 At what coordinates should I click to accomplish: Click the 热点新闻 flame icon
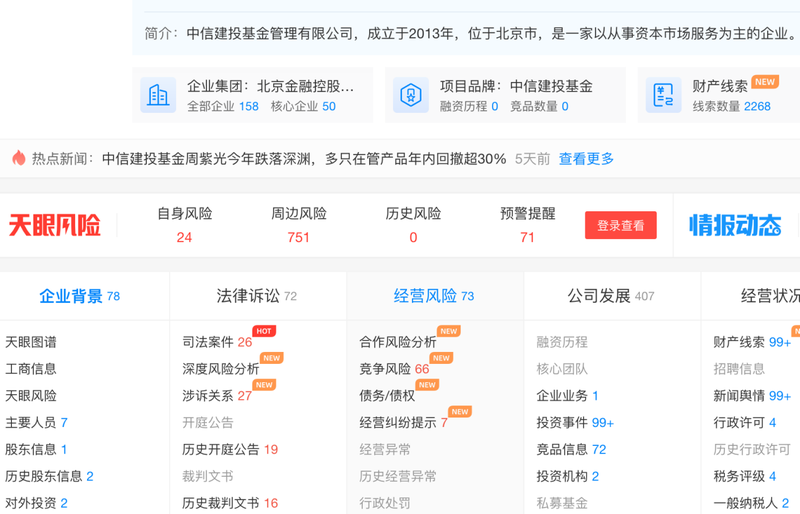point(19,158)
